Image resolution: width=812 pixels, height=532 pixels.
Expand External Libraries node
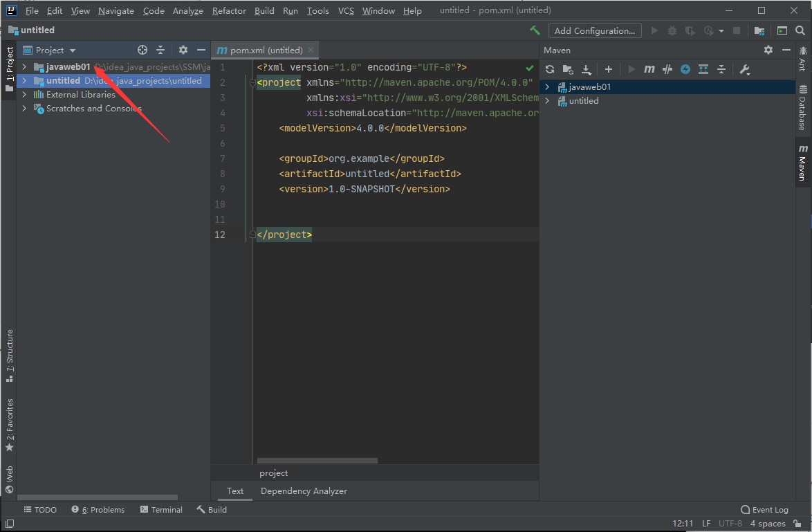pos(24,95)
